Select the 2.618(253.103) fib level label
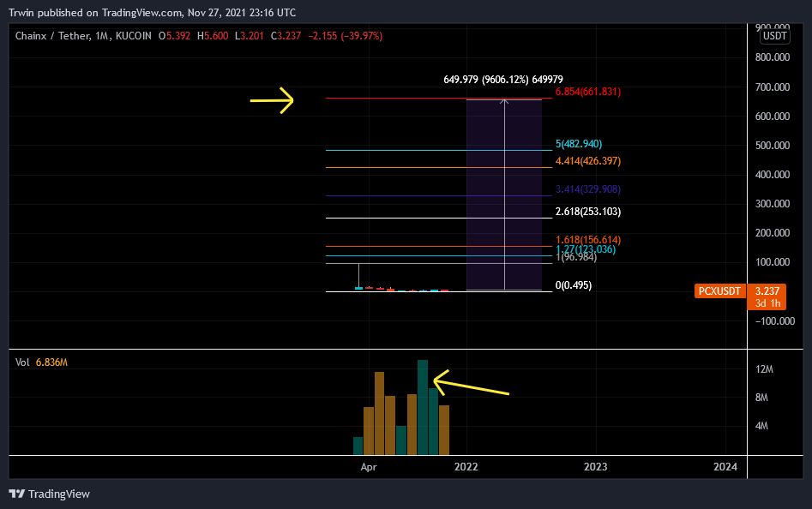 pyautogui.click(x=587, y=211)
